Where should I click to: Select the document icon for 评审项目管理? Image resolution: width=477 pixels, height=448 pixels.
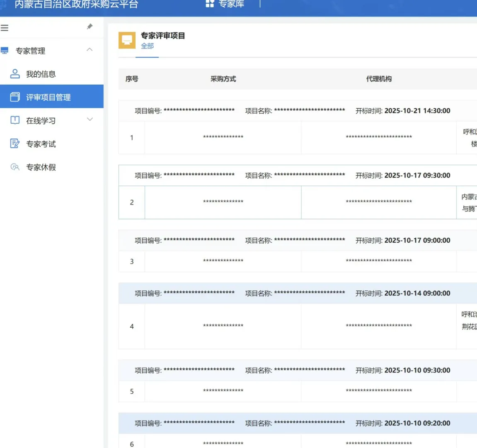pos(15,96)
